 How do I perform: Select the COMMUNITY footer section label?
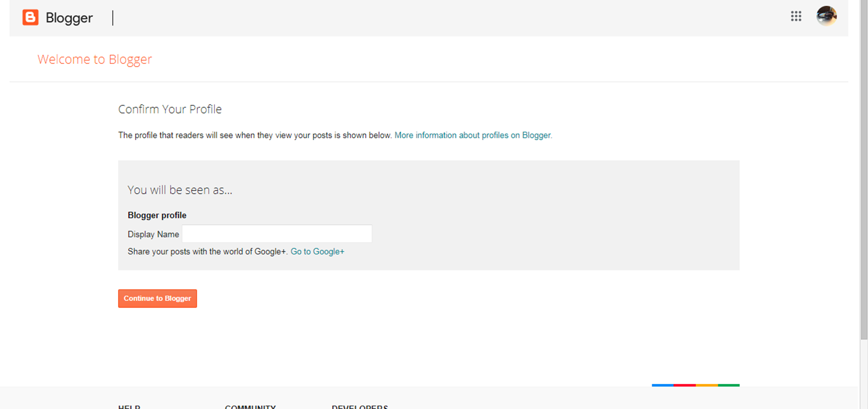pyautogui.click(x=250, y=406)
